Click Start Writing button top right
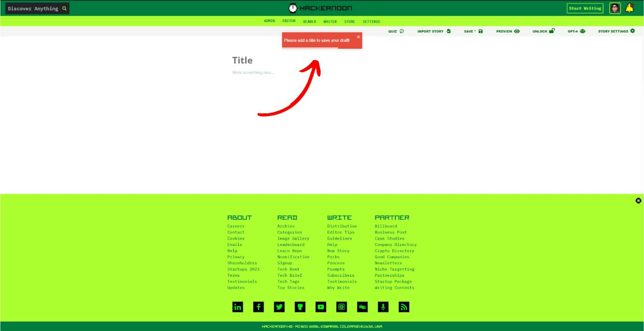This screenshot has height=331, width=644. coord(585,8)
